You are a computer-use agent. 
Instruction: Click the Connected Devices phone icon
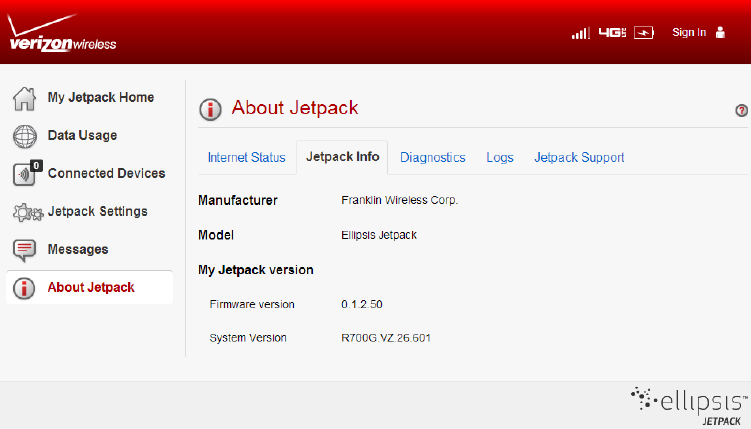coord(26,173)
